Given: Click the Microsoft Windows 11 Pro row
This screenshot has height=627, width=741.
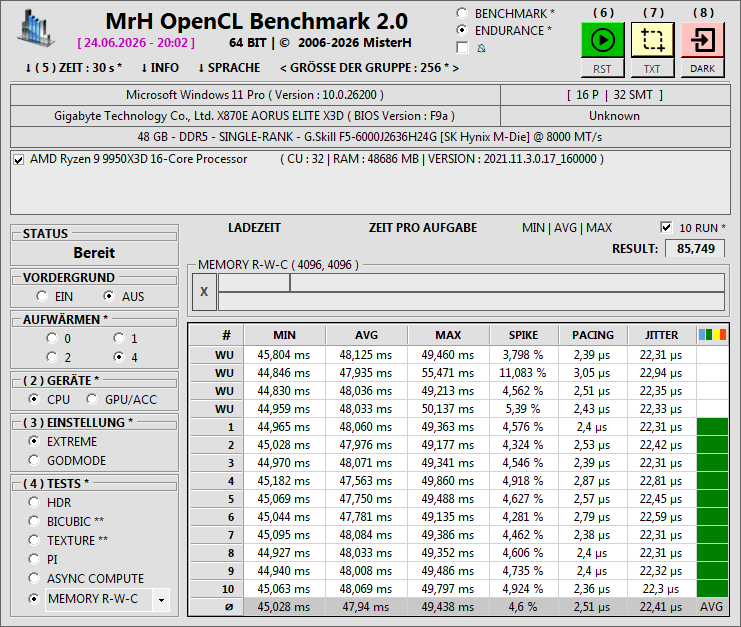Looking at the screenshot, I should tap(255, 95).
